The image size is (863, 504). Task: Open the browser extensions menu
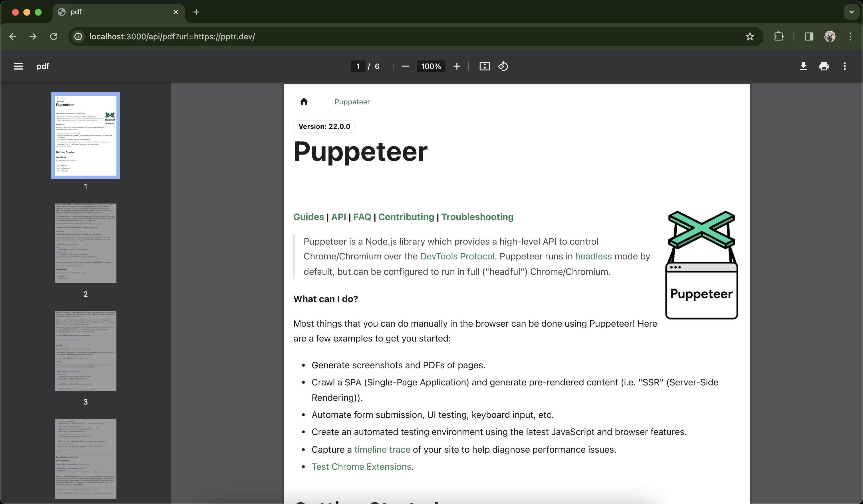779,36
